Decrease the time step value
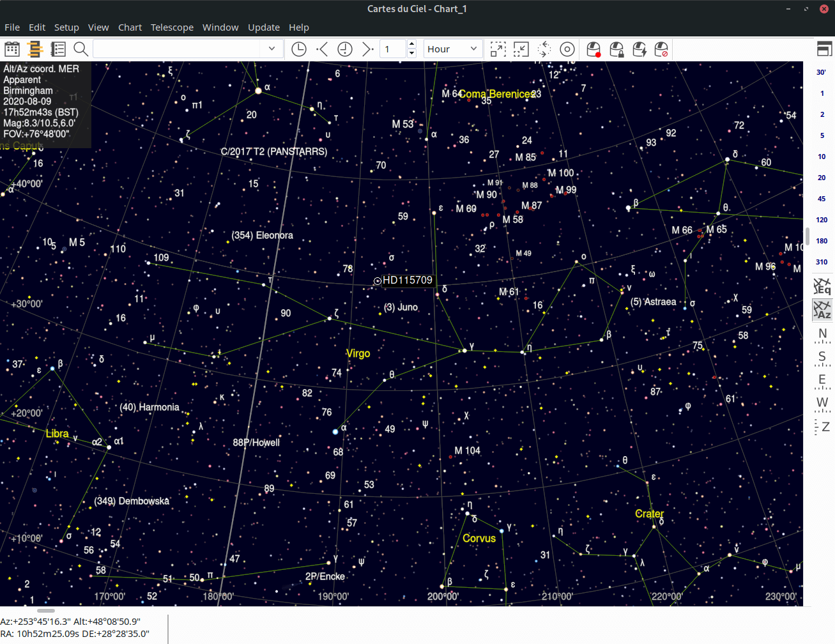The height and width of the screenshot is (644, 835). [411, 54]
